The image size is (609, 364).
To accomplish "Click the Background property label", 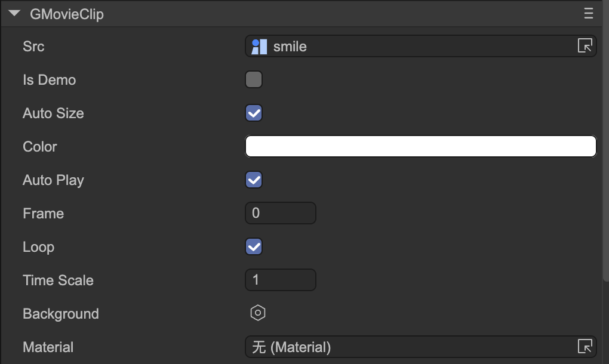I will (61, 314).
